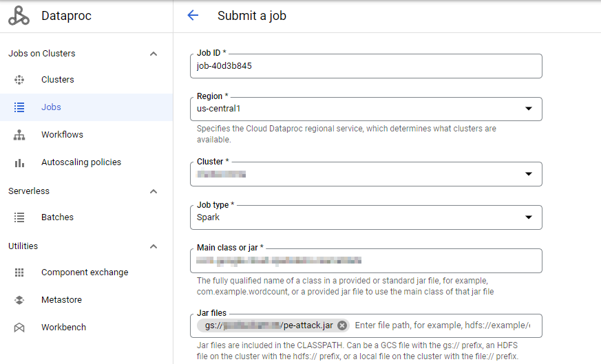
Task: Collapse the Jobs on Clusters section
Action: (x=154, y=54)
